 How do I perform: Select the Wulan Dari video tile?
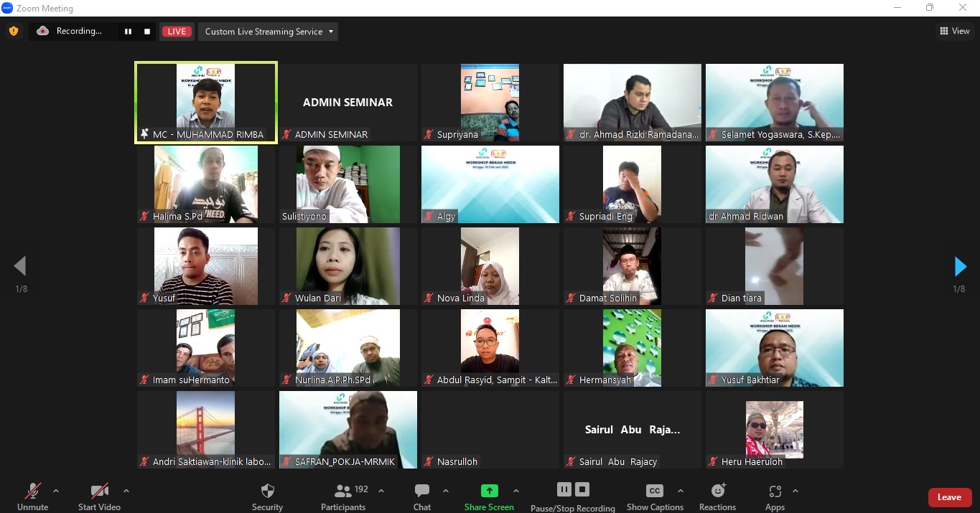coord(348,266)
